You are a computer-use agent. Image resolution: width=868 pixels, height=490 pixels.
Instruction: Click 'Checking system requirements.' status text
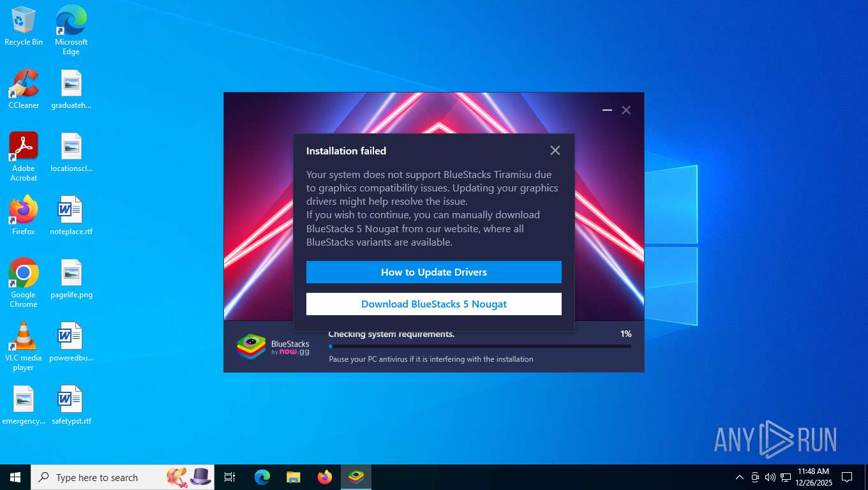[x=392, y=334]
